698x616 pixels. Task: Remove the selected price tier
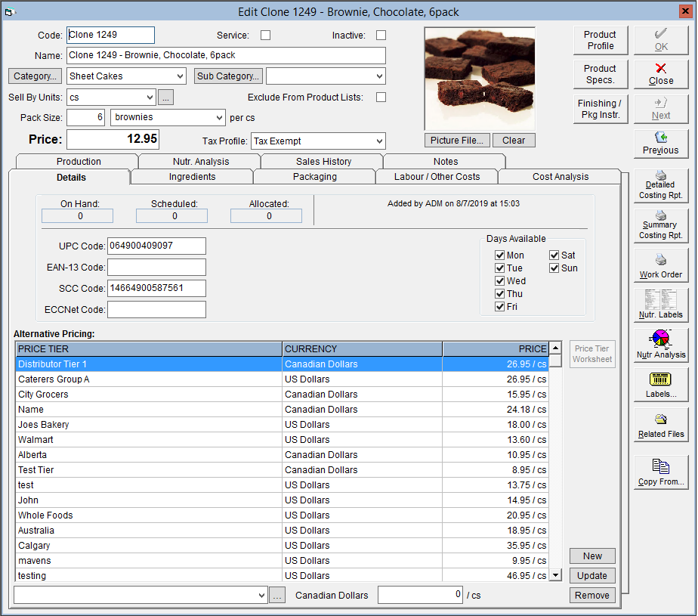click(x=592, y=596)
